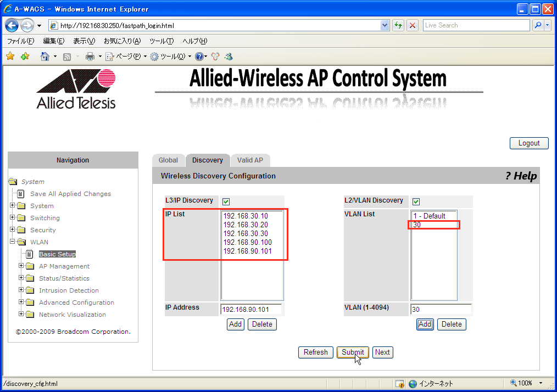This screenshot has width=557, height=392.
Task: Click the VLAN (1-4094) input field
Action: (441, 309)
